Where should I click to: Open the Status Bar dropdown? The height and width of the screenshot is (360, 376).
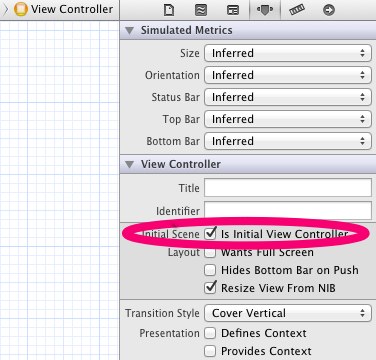coord(288,97)
